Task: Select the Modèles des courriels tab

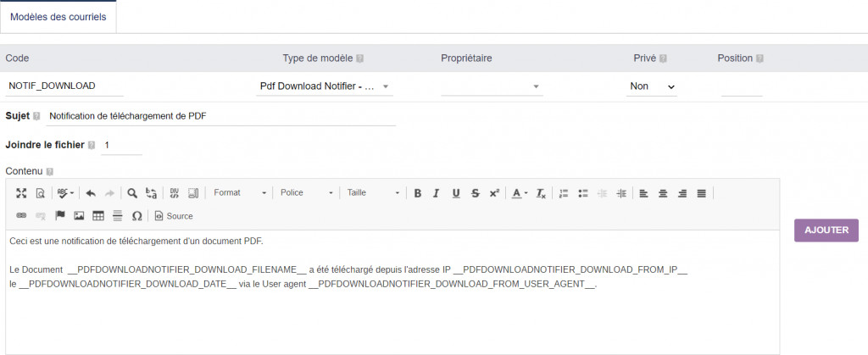Action: [58, 17]
